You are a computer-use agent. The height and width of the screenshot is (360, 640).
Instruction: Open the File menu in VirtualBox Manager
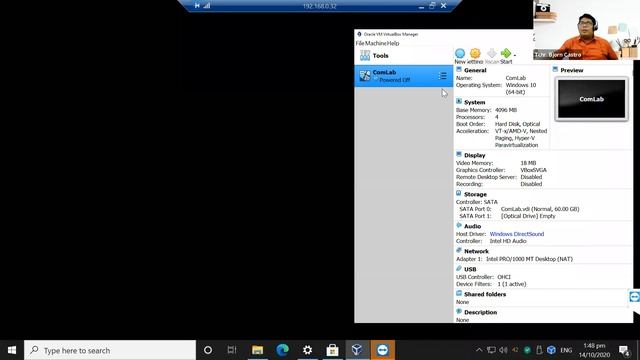(x=360, y=43)
